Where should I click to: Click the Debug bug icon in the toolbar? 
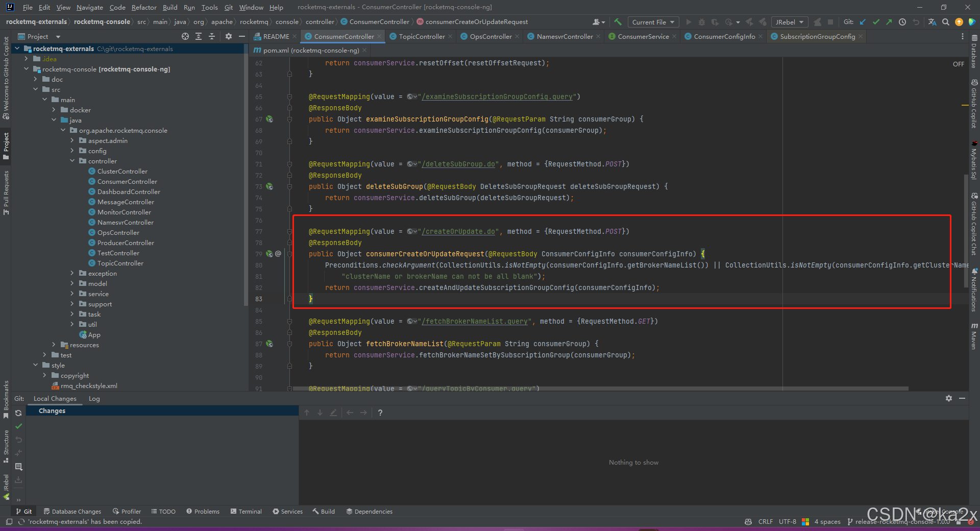tap(702, 22)
